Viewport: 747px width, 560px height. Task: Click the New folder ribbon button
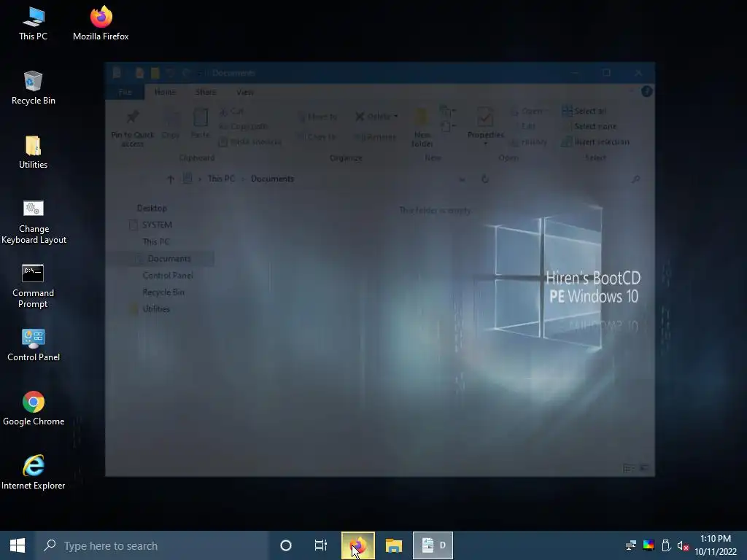422,128
